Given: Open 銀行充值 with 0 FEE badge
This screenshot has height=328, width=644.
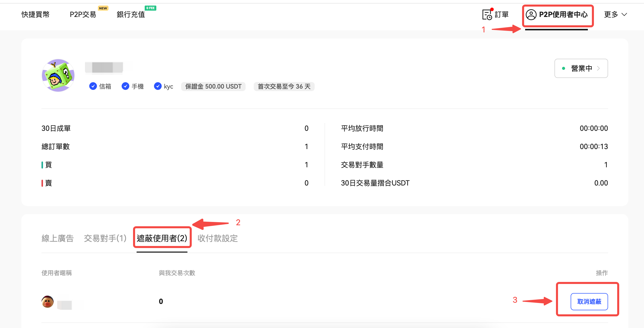Looking at the screenshot, I should (x=131, y=14).
